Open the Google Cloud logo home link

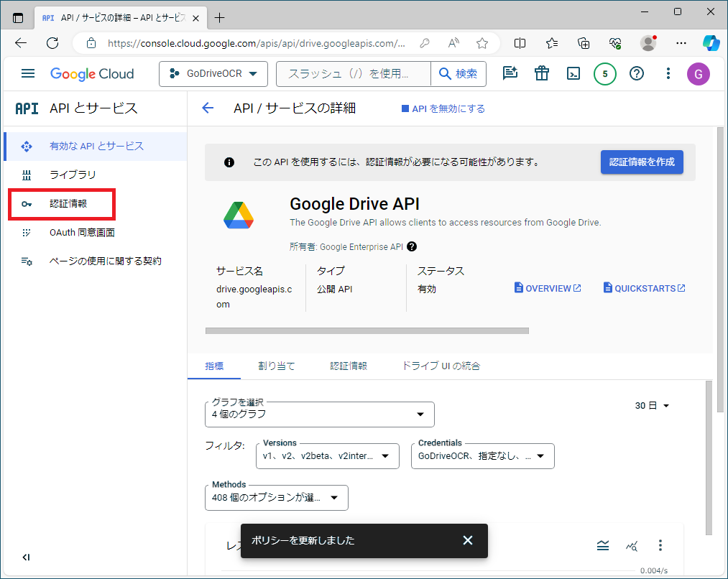point(92,74)
